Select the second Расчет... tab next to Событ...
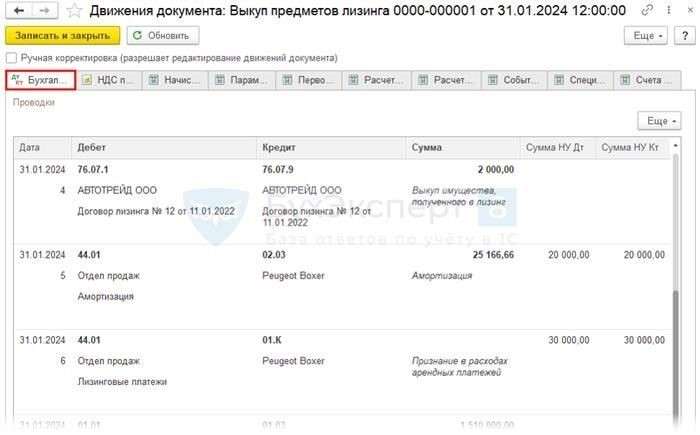 click(446, 80)
